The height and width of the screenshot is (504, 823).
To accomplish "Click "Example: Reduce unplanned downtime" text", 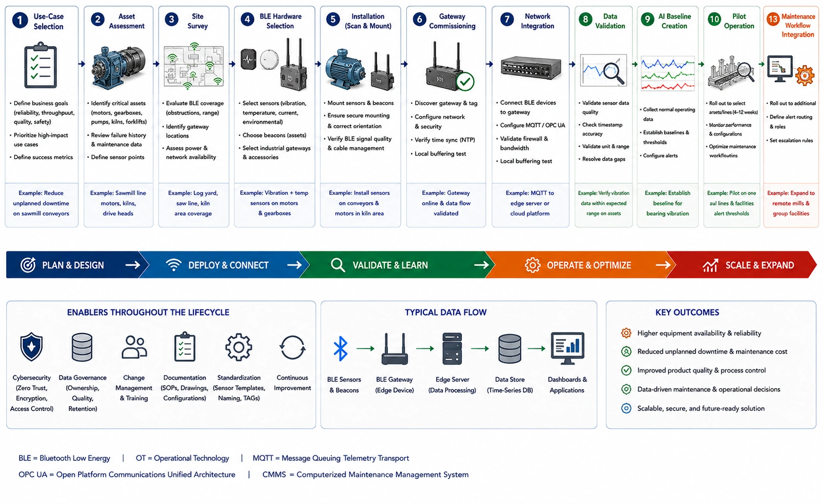I will click(x=41, y=198).
